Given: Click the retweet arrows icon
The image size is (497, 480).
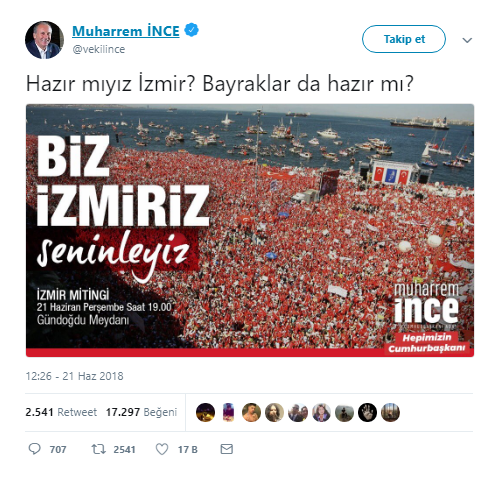Looking at the screenshot, I should (x=99, y=449).
